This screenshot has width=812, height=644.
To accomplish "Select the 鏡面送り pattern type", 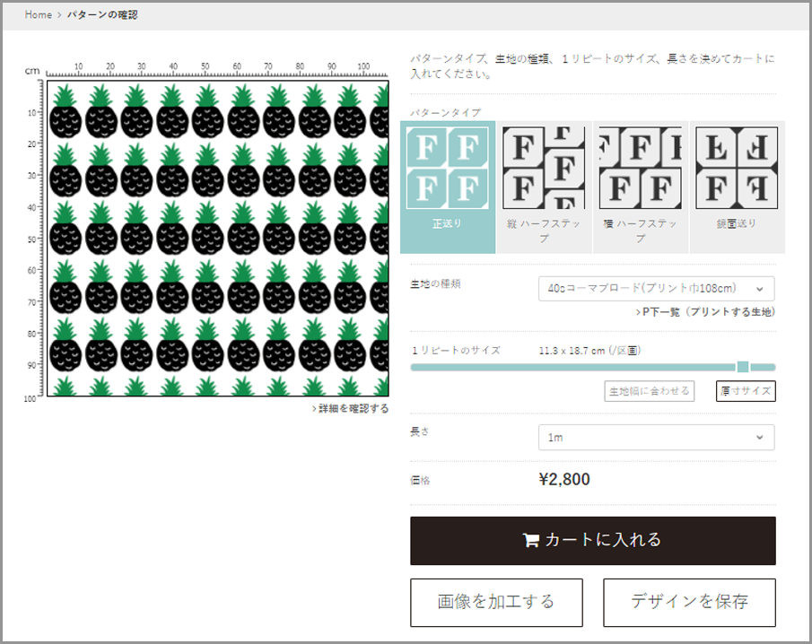I will 737,187.
